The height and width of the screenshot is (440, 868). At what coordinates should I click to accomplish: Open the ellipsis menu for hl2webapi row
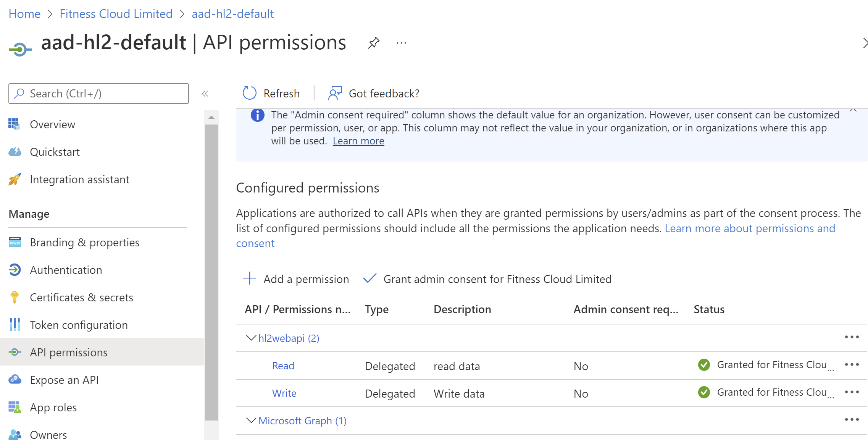pyautogui.click(x=852, y=337)
